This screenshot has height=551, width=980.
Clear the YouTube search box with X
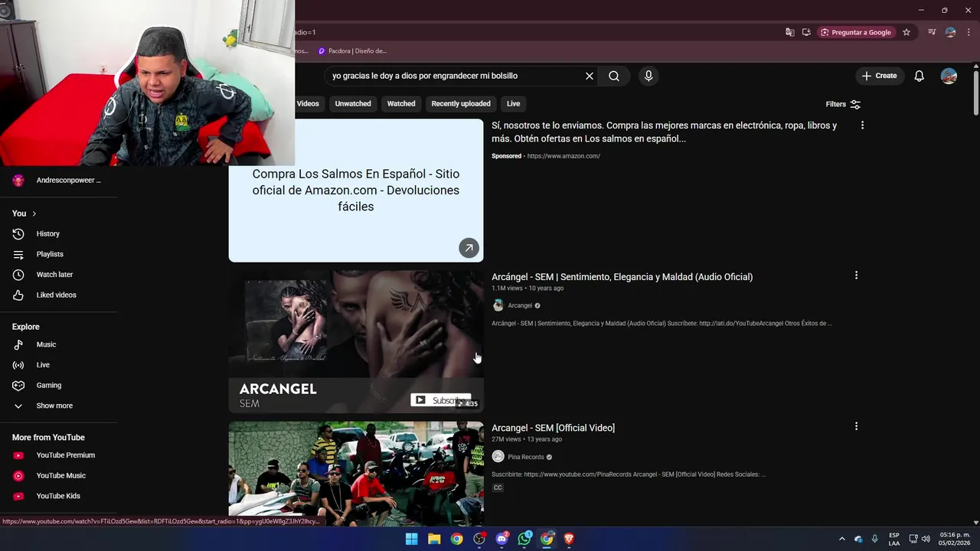coord(590,76)
